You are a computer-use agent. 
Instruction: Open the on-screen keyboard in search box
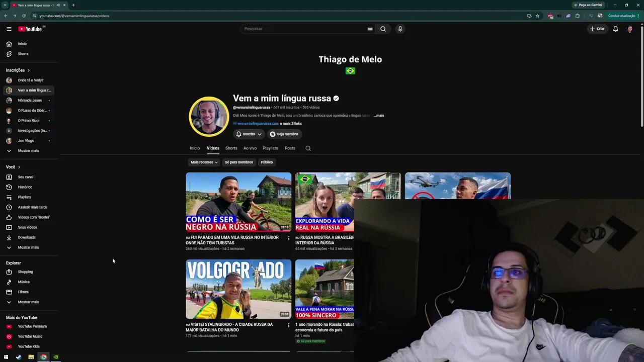[370, 29]
